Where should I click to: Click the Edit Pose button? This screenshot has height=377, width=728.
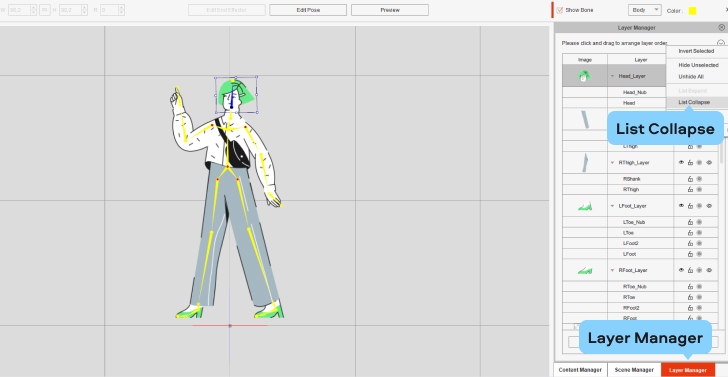coord(308,10)
